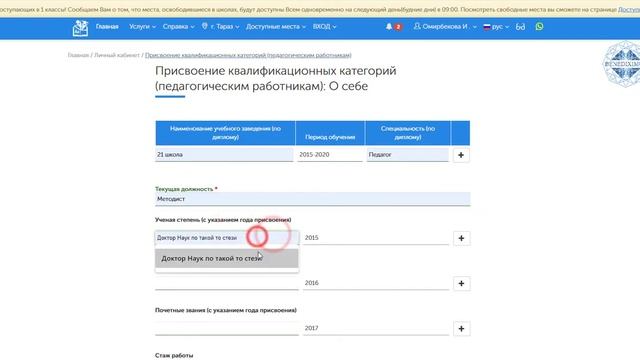Click the 2016 year field
Screen dimensions: 640x360
click(376, 283)
